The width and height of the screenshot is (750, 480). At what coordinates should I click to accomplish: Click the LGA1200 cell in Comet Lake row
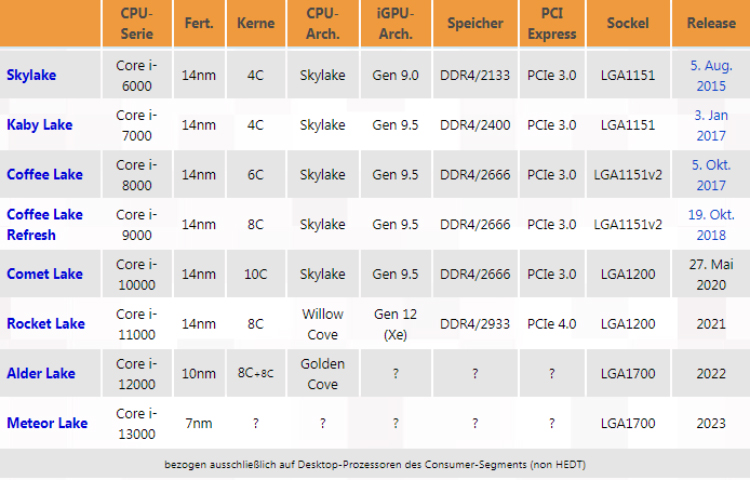click(628, 274)
